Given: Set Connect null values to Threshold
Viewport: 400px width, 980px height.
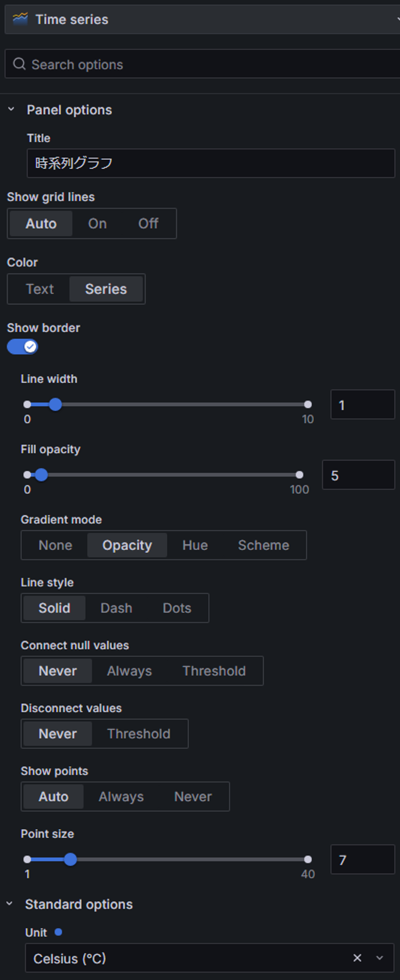Looking at the screenshot, I should click(214, 670).
